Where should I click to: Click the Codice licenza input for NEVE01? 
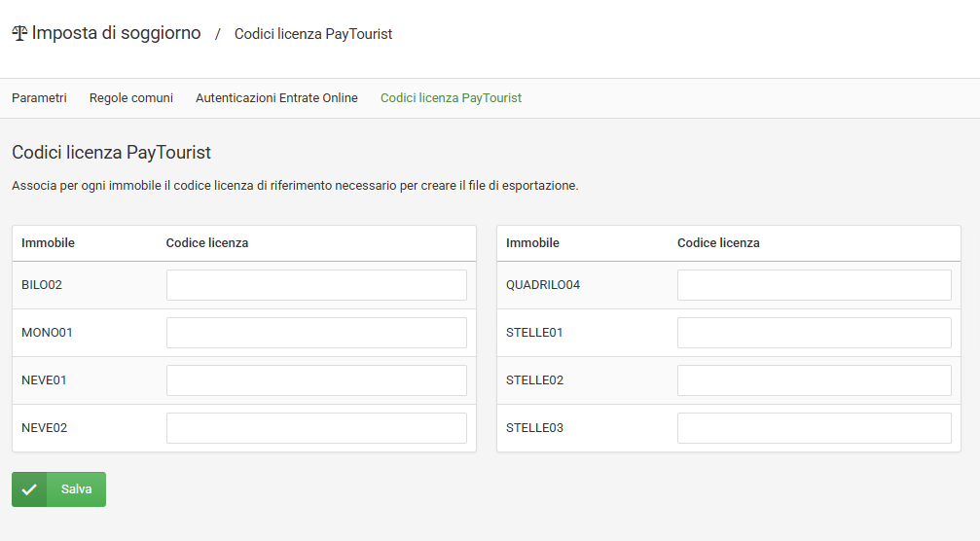tap(316, 380)
